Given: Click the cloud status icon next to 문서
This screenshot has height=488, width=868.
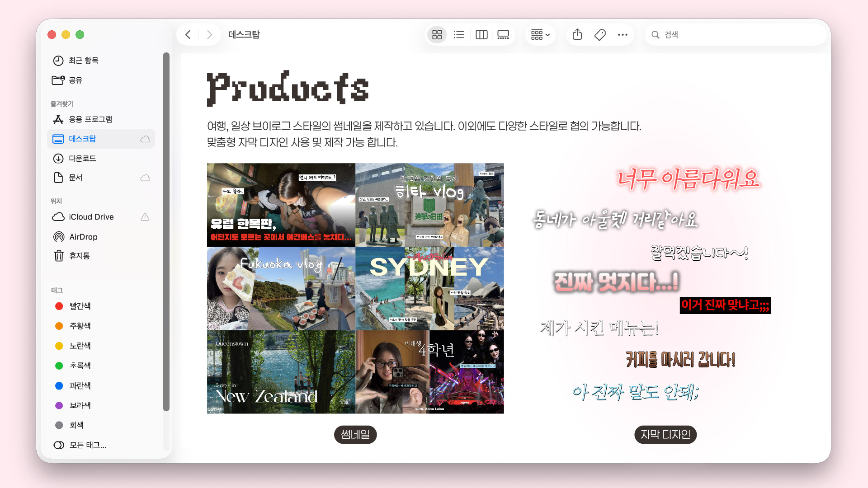Looking at the screenshot, I should pyautogui.click(x=145, y=178).
